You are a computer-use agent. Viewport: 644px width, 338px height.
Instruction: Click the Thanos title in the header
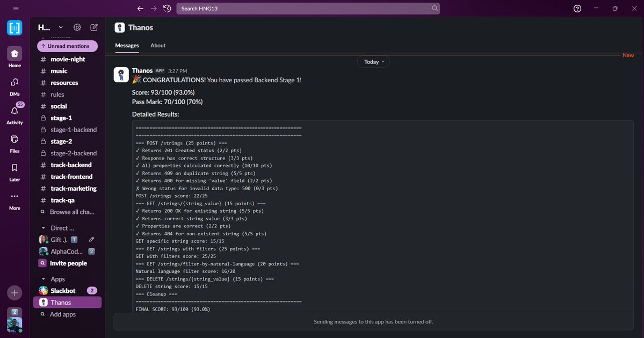pos(141,27)
